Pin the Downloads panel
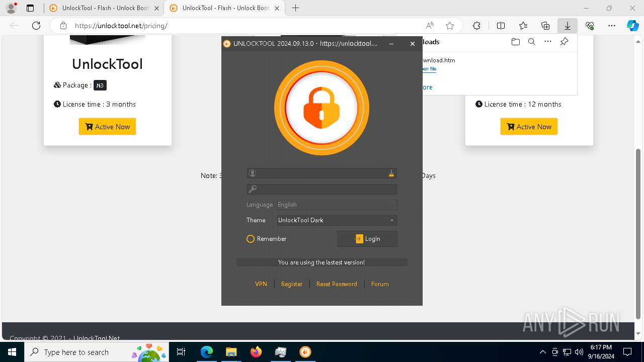This screenshot has height=362, width=644. tap(565, 42)
